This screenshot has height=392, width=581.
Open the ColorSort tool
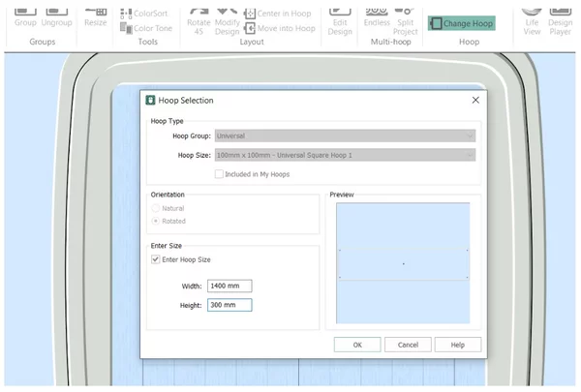pos(143,14)
